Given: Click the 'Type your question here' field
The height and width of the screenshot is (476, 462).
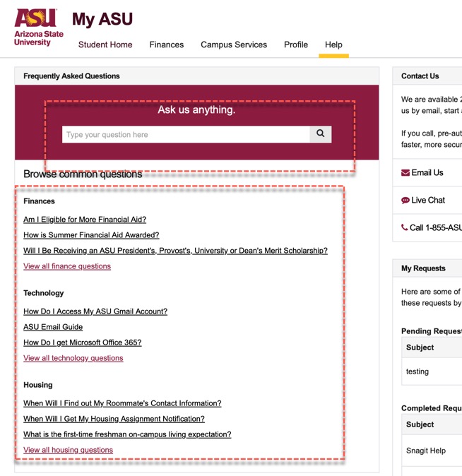Looking at the screenshot, I should 186,134.
